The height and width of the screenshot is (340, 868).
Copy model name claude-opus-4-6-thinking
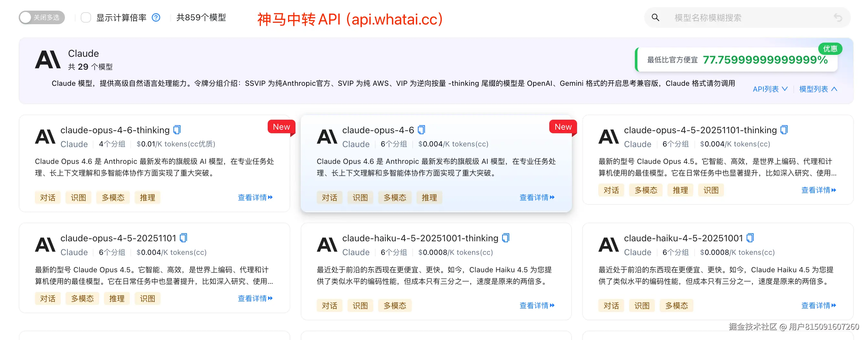pos(177,130)
